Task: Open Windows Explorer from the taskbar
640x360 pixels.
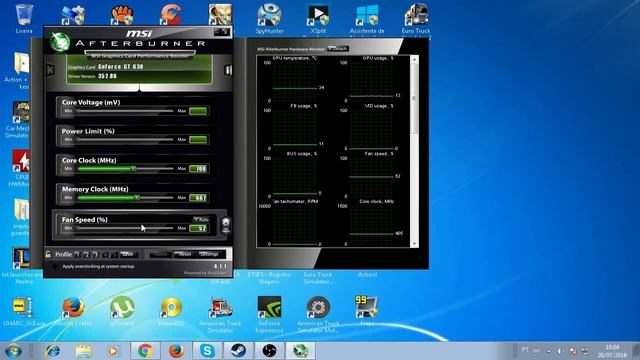Action: [83, 351]
